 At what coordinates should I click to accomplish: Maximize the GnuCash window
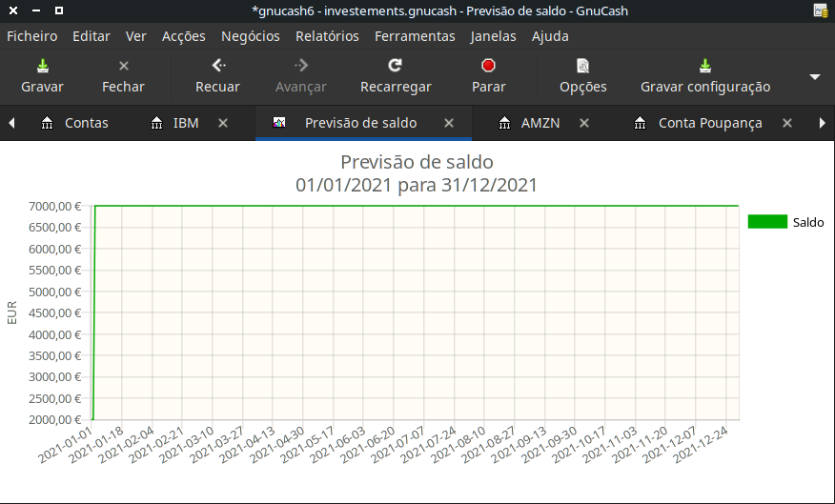[x=59, y=10]
